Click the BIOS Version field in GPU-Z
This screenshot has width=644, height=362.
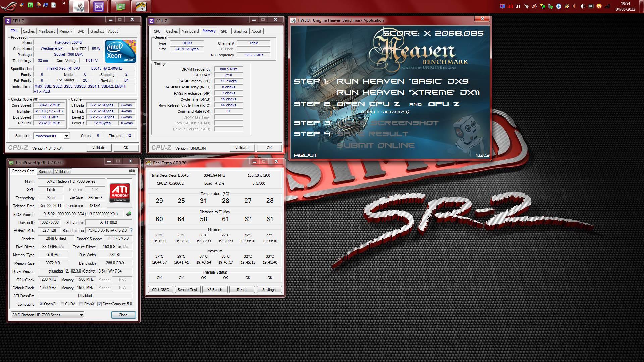pos(80,214)
